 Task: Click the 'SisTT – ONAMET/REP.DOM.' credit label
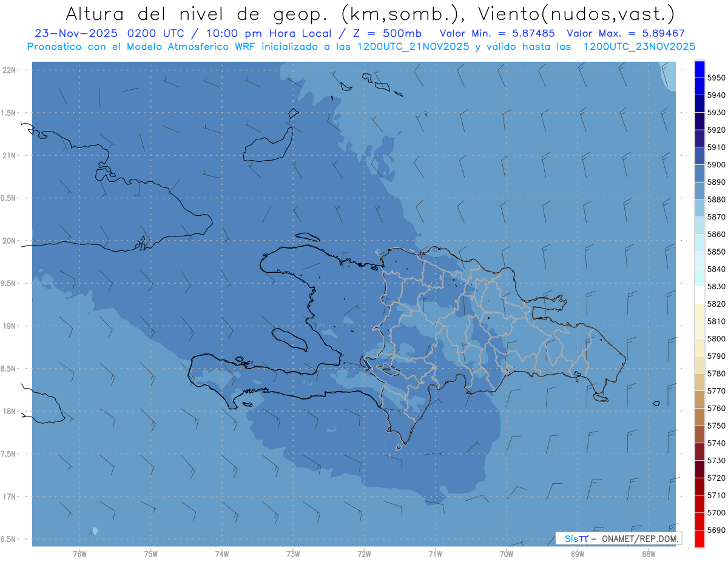tap(619, 538)
